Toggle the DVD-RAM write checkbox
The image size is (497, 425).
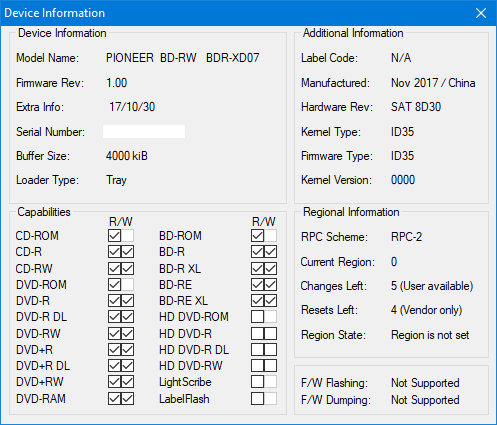[128, 399]
